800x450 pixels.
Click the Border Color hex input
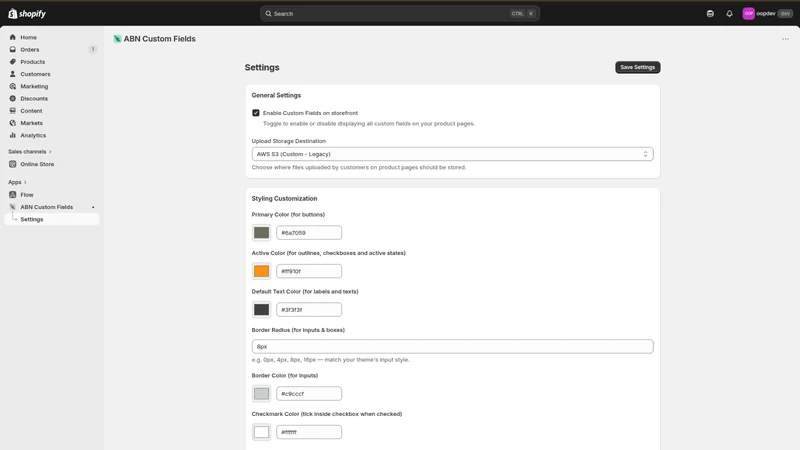tap(309, 393)
